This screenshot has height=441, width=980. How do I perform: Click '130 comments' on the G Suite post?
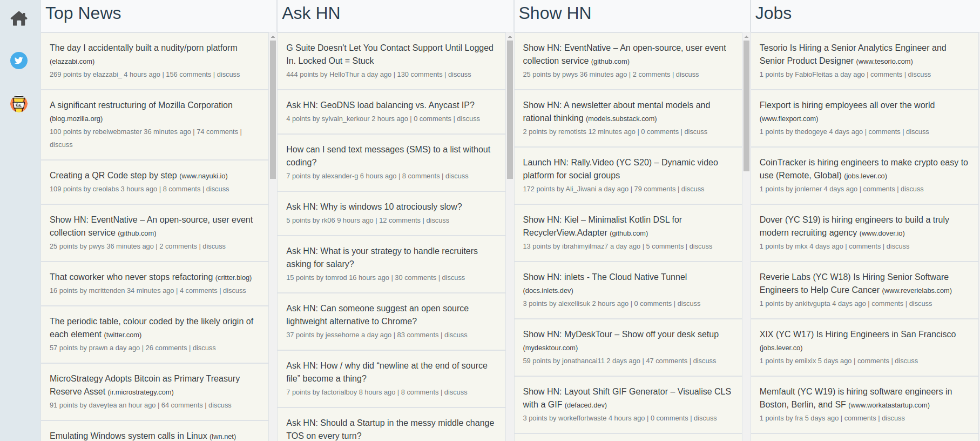[x=420, y=75]
